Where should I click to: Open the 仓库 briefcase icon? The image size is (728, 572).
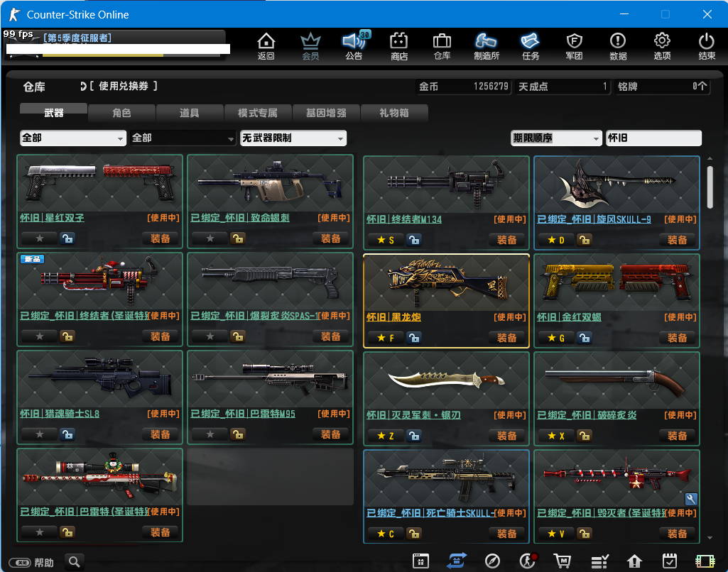(x=442, y=46)
